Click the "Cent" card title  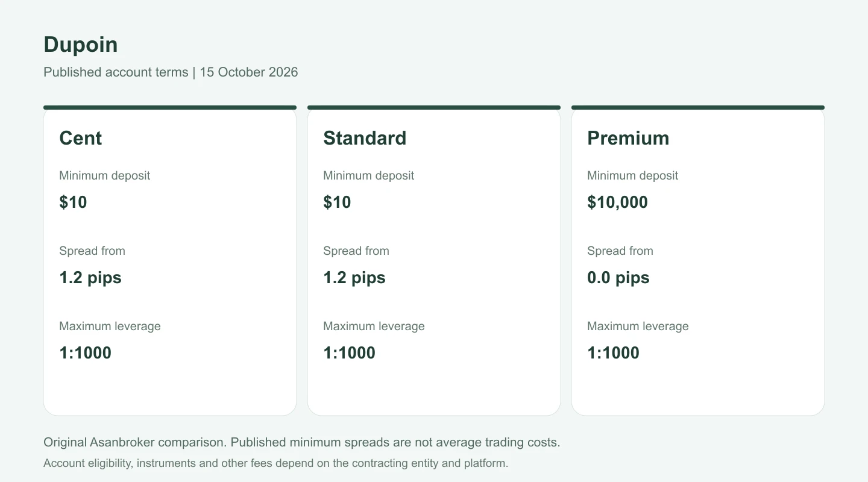[81, 138]
